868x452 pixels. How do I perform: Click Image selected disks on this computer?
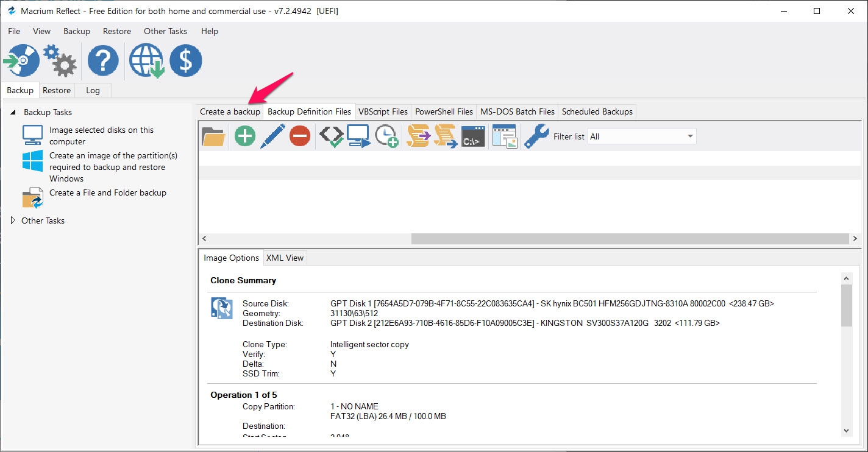[102, 135]
